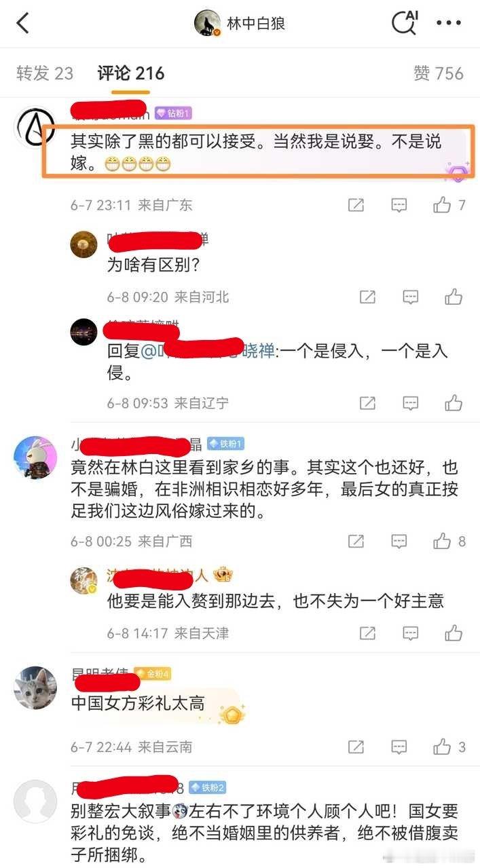Repost the 为啥有区别 reply
Image resolution: width=480 pixels, height=868 pixels.
tap(367, 297)
